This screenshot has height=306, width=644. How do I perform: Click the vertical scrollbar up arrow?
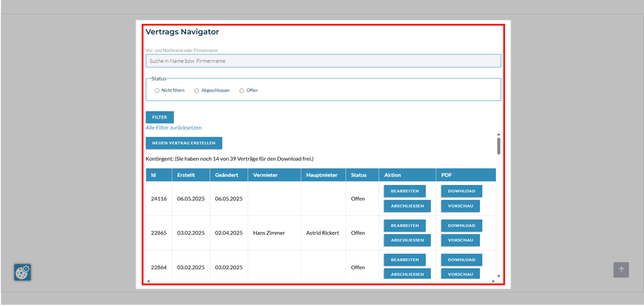pyautogui.click(x=498, y=135)
